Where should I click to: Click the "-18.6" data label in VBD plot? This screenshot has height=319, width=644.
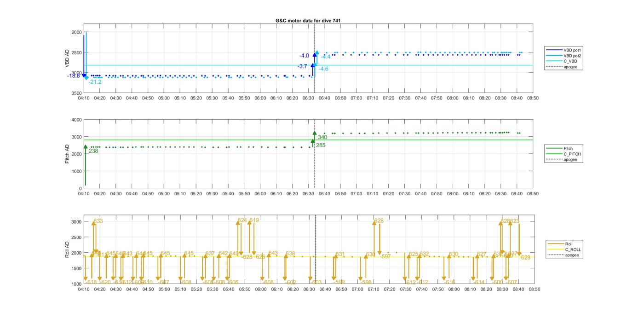(x=73, y=75)
